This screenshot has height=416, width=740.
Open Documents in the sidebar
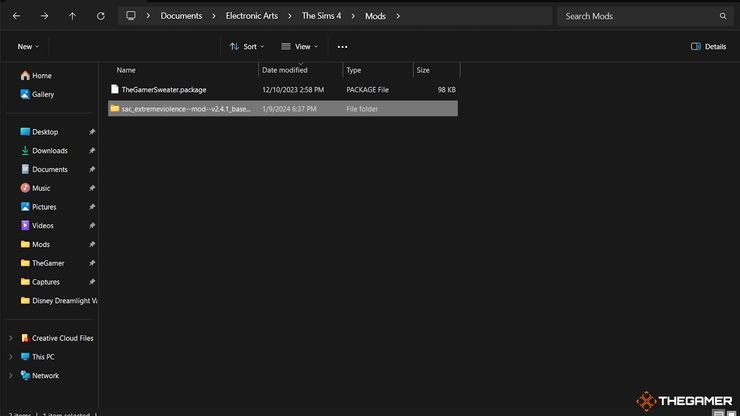coord(44,169)
